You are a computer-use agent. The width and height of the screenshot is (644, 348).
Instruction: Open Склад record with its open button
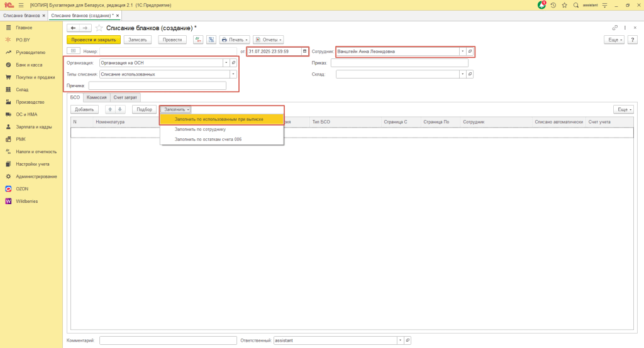(470, 74)
